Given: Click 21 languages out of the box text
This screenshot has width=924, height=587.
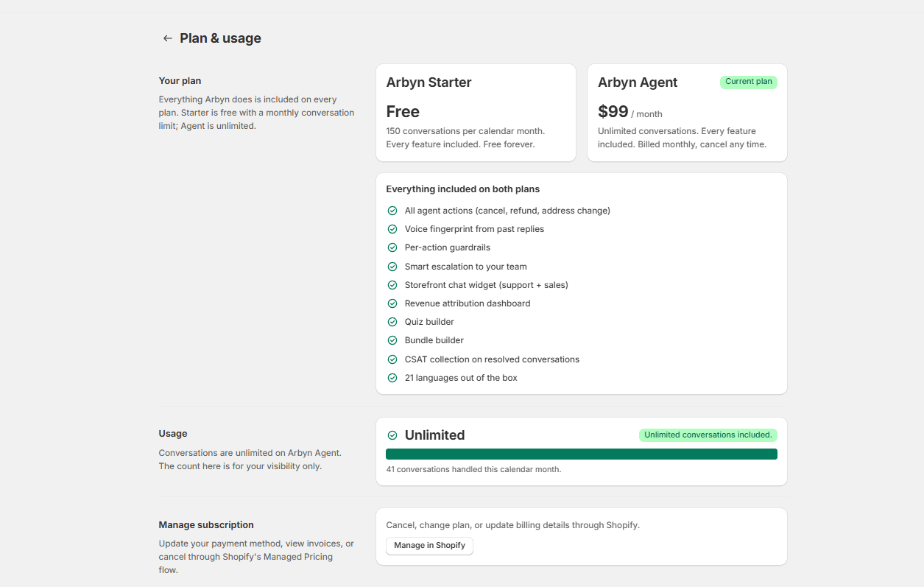Looking at the screenshot, I should (461, 378).
